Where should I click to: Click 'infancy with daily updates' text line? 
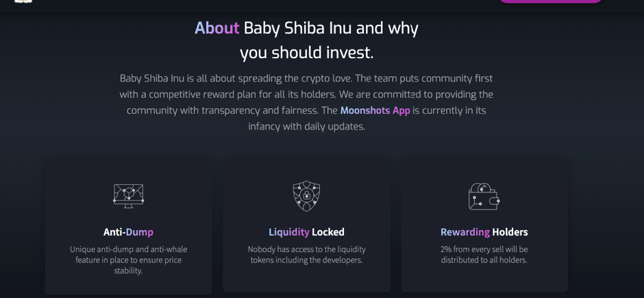point(306,127)
